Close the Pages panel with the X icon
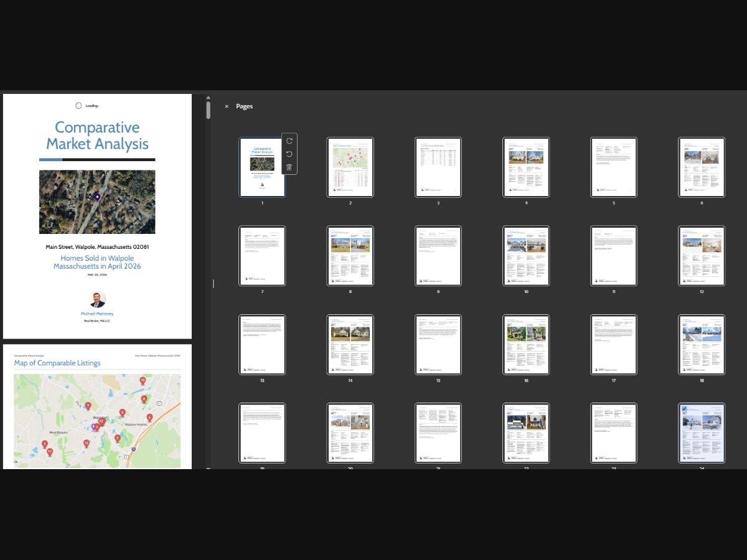This screenshot has width=747, height=560. (227, 106)
